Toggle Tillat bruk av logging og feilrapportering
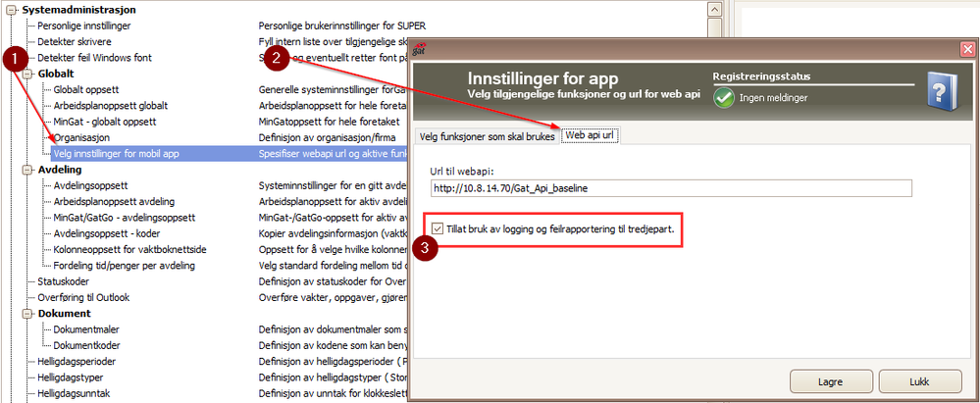The width and height of the screenshot is (980, 403). (437, 228)
